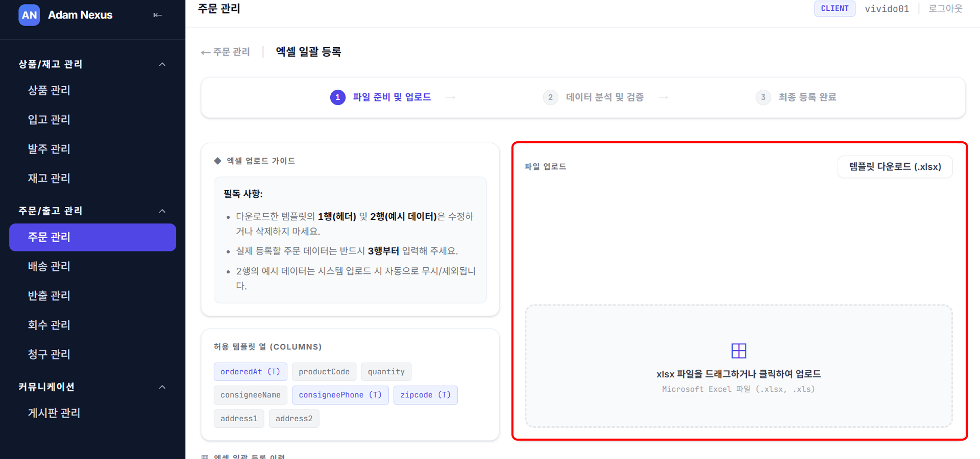Open 회수 관리 menu
The height and width of the screenshot is (459, 980).
[x=92, y=325]
